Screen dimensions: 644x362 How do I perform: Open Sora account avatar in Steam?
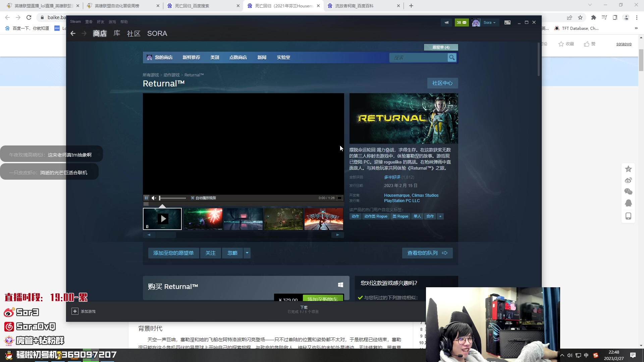pyautogui.click(x=476, y=22)
